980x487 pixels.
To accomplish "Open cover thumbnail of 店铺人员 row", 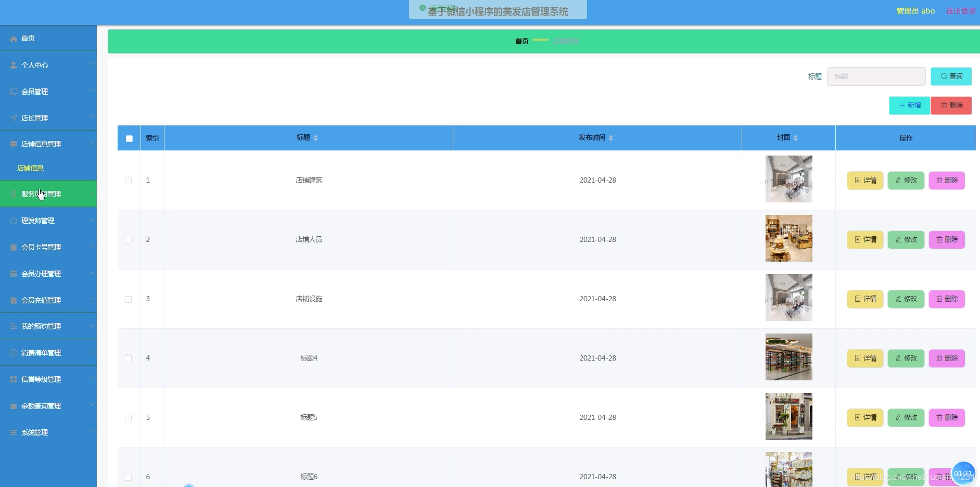I will pos(788,238).
